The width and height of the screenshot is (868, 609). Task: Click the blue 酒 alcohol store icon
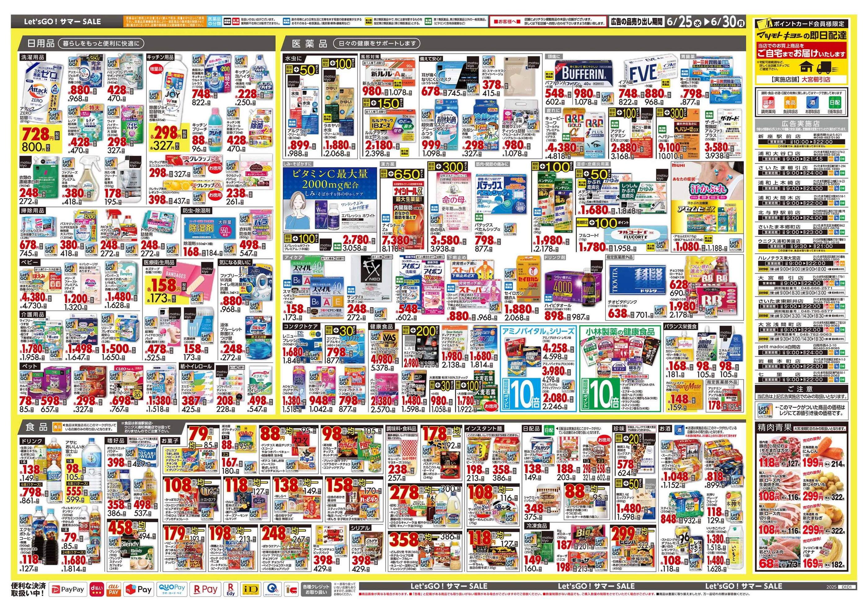click(813, 103)
